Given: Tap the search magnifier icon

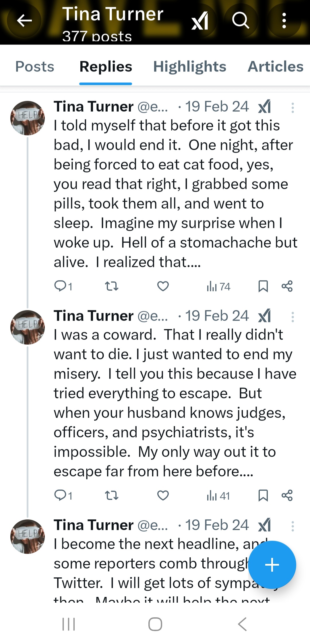Looking at the screenshot, I should tap(241, 20).
